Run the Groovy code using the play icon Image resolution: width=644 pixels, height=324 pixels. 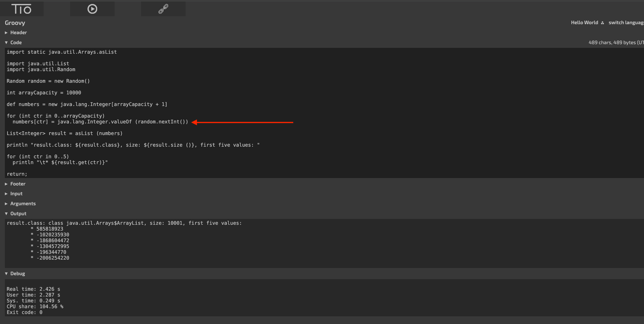coord(92,9)
